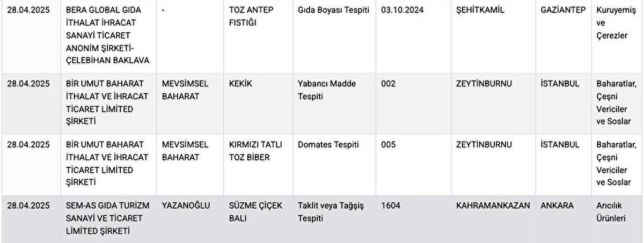This screenshot has width=644, height=243.
Task: Select the Arıcılık Ürünleri category cell
Action: pyautogui.click(x=611, y=212)
